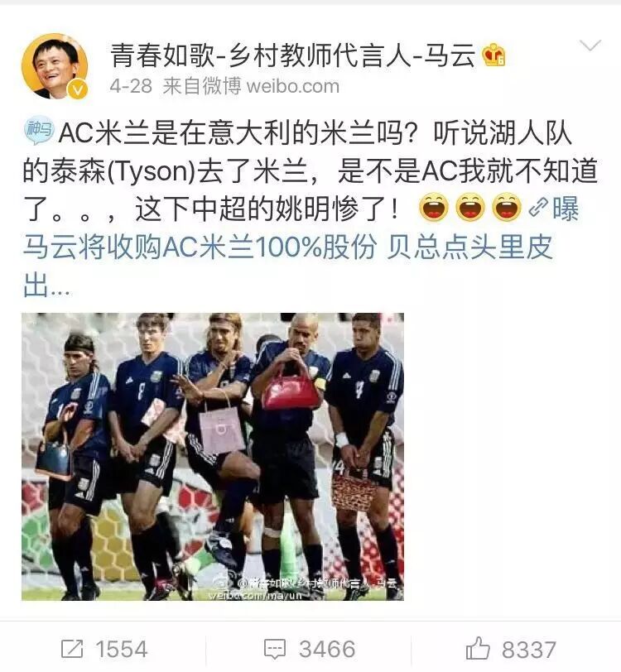Tap the crown membership badge icon
The width and height of the screenshot is (621, 672).
click(493, 55)
